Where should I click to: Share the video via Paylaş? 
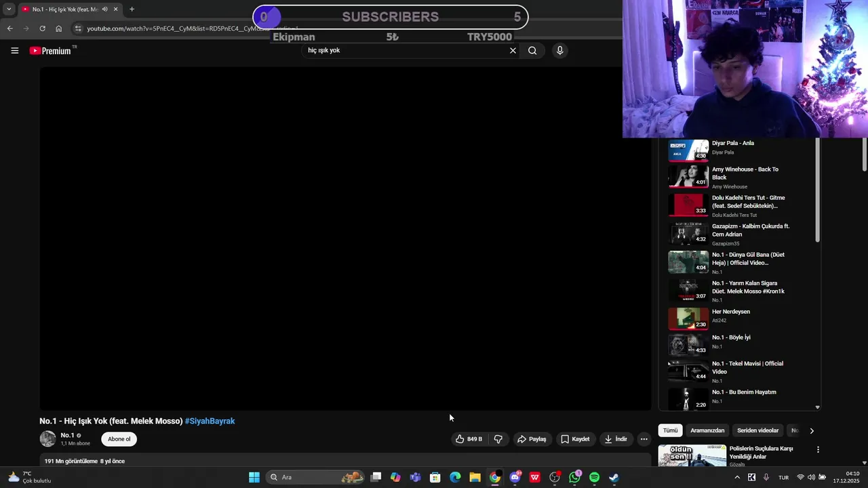[532, 439]
